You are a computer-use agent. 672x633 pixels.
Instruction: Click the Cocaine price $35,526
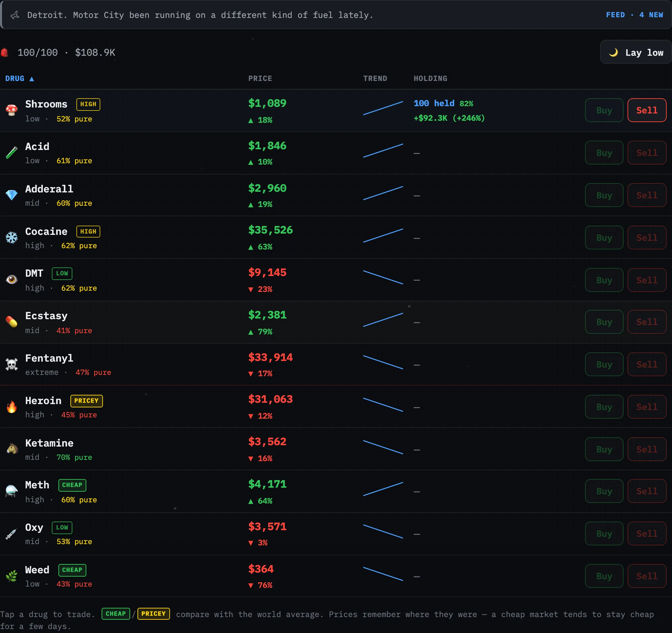pos(270,230)
